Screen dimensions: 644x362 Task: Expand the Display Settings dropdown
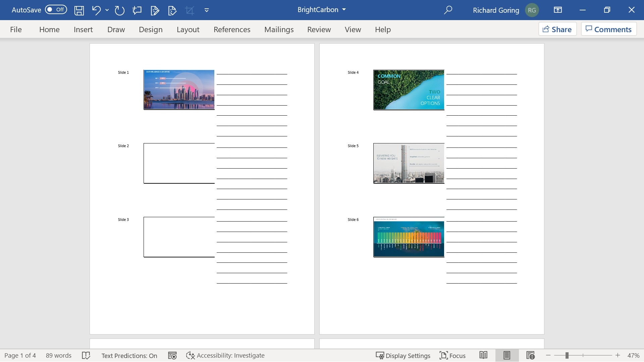(402, 355)
